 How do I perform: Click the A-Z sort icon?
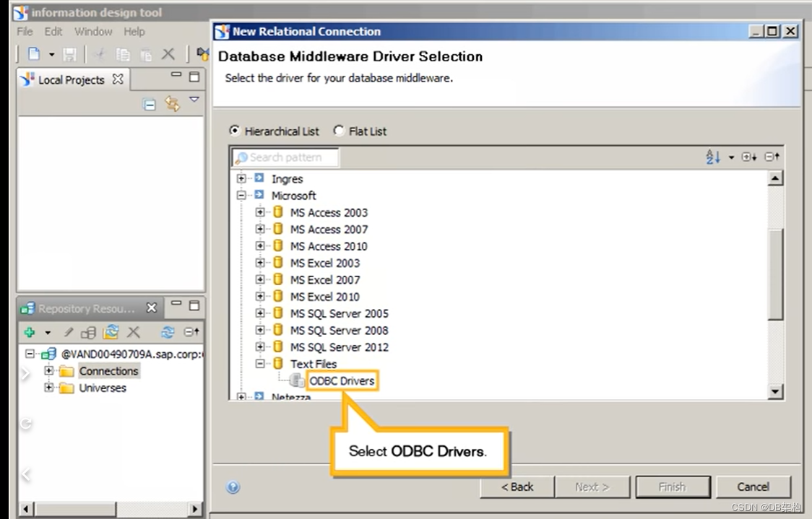pyautogui.click(x=713, y=157)
